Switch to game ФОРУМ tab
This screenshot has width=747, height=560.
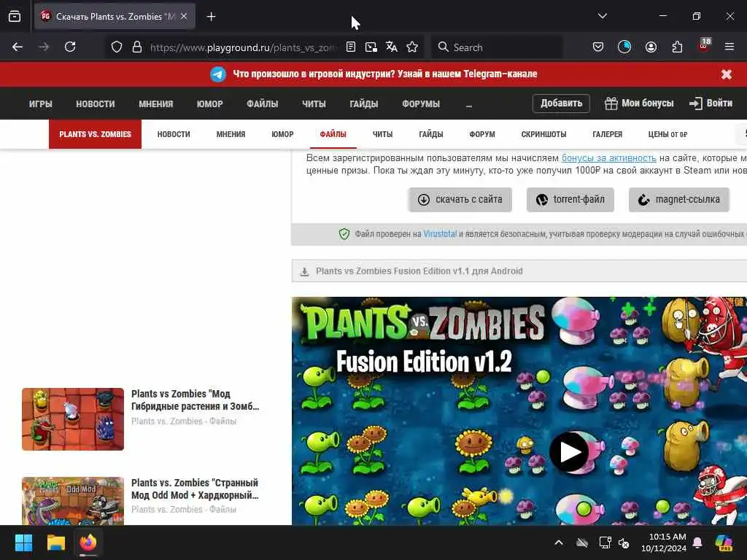tap(482, 134)
